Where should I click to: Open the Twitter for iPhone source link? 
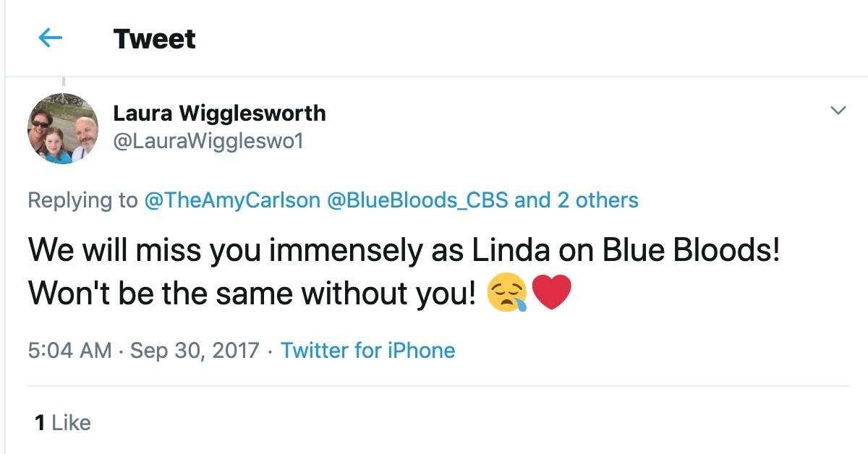[367, 351]
